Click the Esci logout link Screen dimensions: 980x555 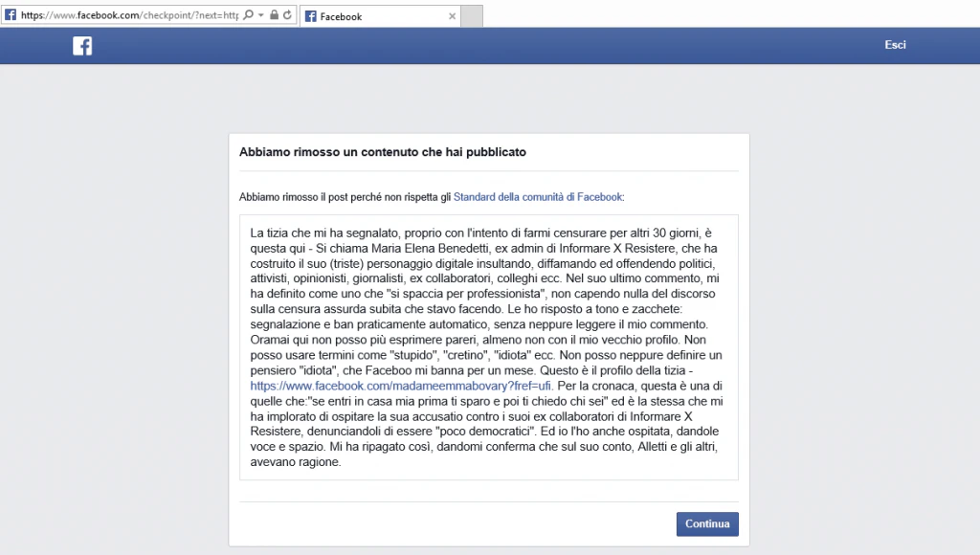pyautogui.click(x=895, y=45)
